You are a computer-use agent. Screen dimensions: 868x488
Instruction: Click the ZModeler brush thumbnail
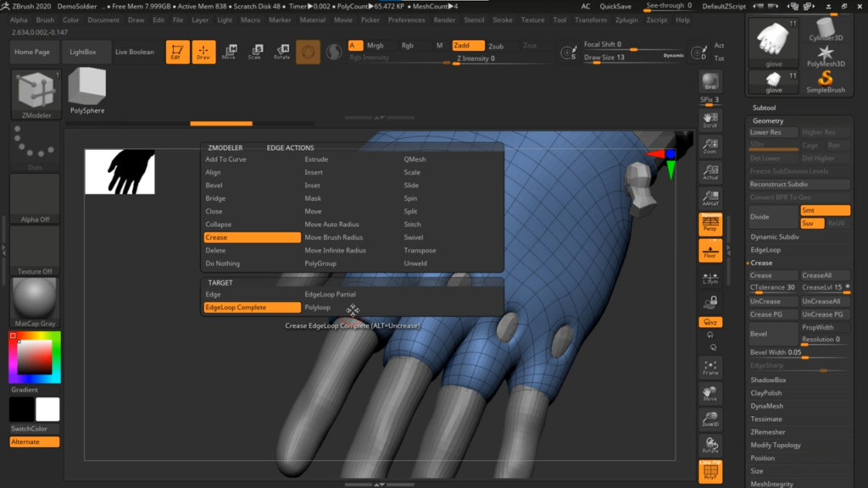36,93
